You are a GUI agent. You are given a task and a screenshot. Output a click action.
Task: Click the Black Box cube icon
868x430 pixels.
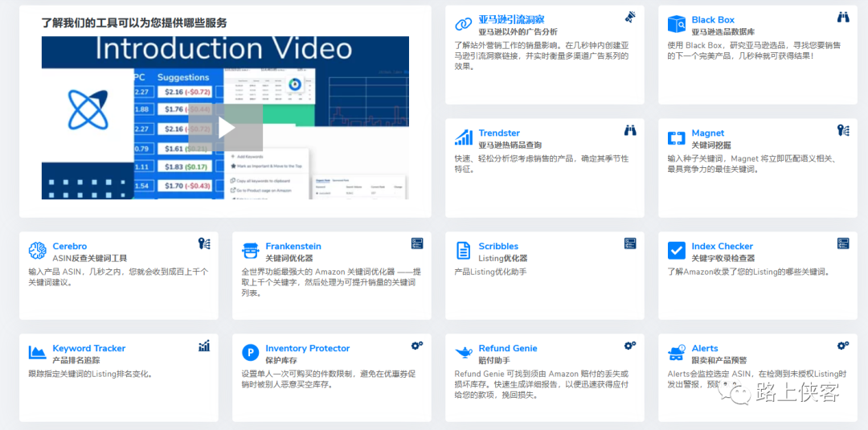point(676,24)
